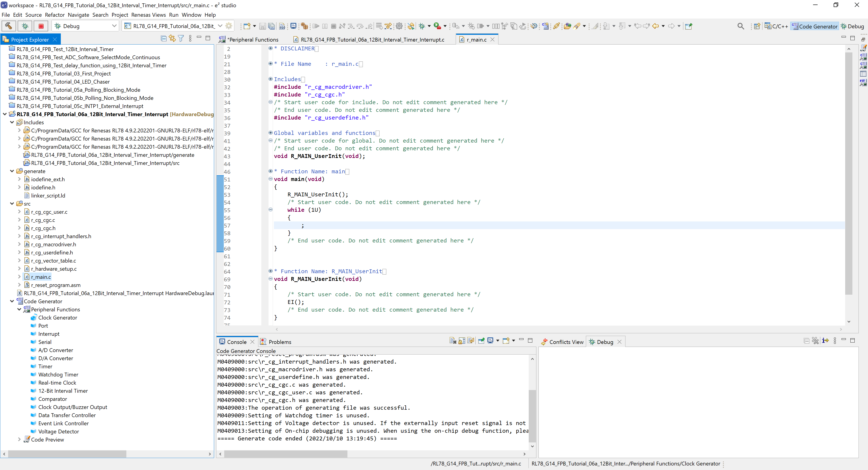Click the Console horizontal scrollbar thumb
The image size is (868, 470).
(x=285, y=454)
